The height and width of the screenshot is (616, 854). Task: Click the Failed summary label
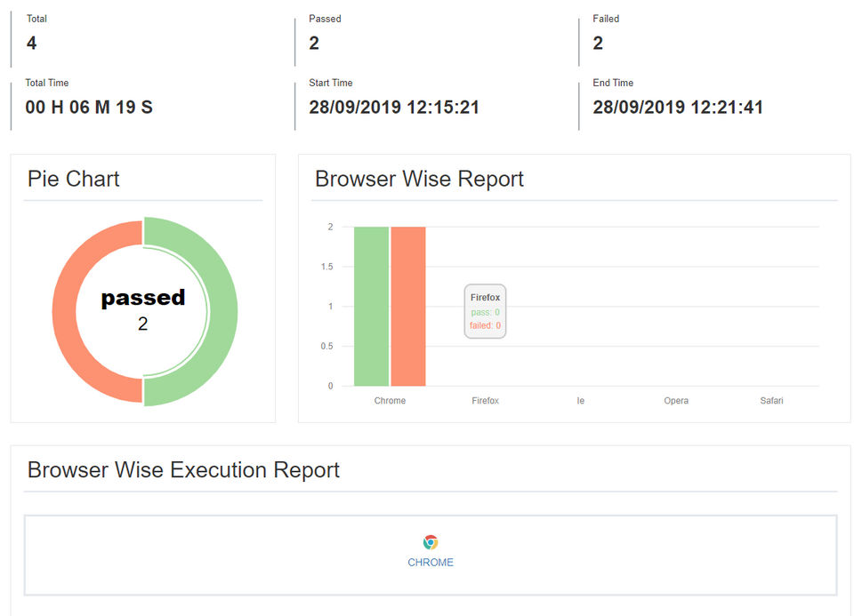606,19
